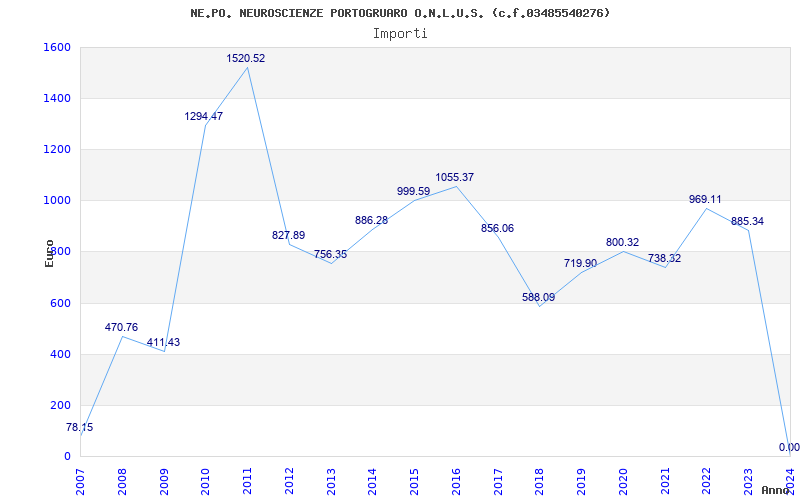Screen dimensions: 800x500
Task: Click the 2018 year label
Action: point(540,482)
